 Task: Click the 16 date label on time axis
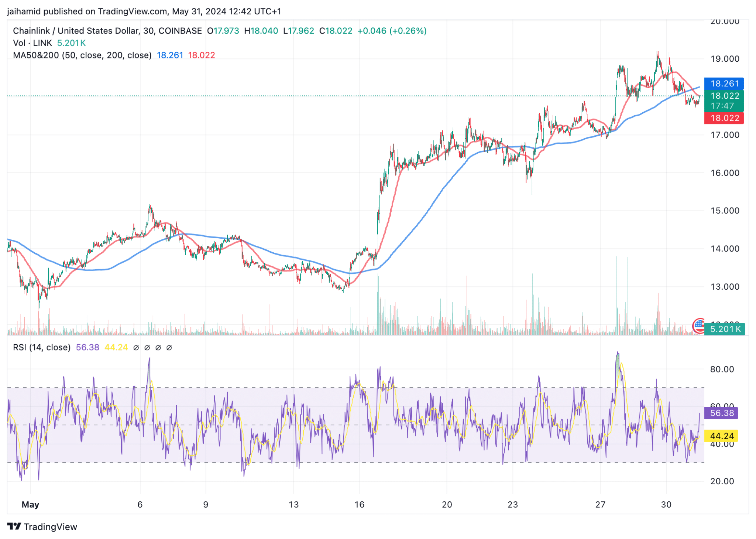pyautogui.click(x=359, y=504)
